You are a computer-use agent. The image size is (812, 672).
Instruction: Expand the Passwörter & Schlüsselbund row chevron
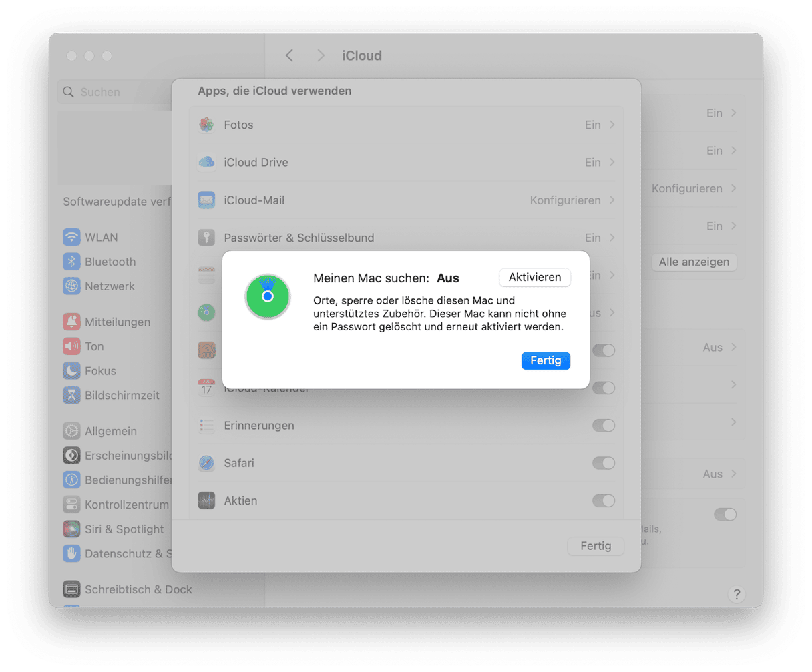pyautogui.click(x=612, y=238)
